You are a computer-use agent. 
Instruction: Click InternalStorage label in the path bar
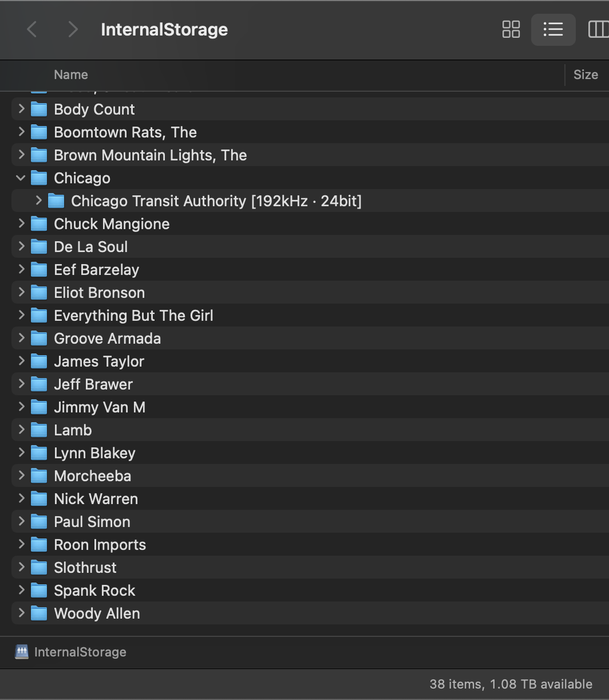pyautogui.click(x=80, y=652)
